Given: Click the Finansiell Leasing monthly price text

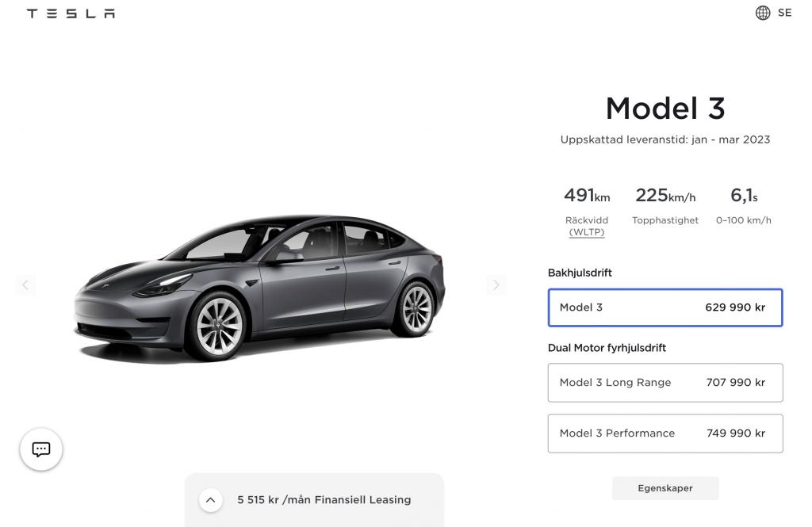Looking at the screenshot, I should 324,500.
